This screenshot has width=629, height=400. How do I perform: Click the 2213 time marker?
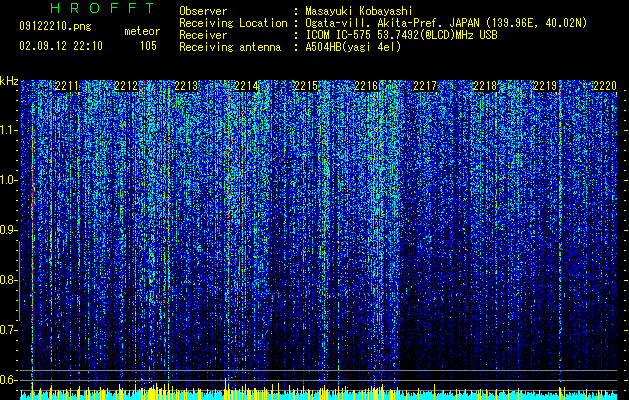[186, 86]
